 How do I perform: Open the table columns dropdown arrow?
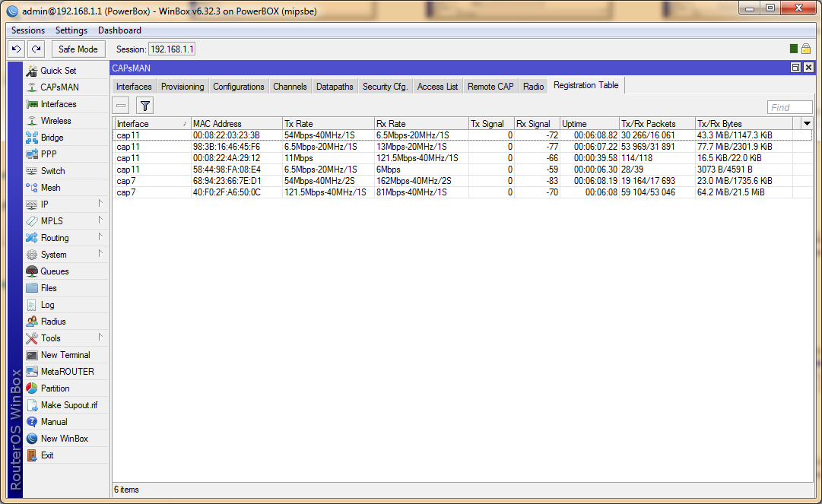(807, 123)
